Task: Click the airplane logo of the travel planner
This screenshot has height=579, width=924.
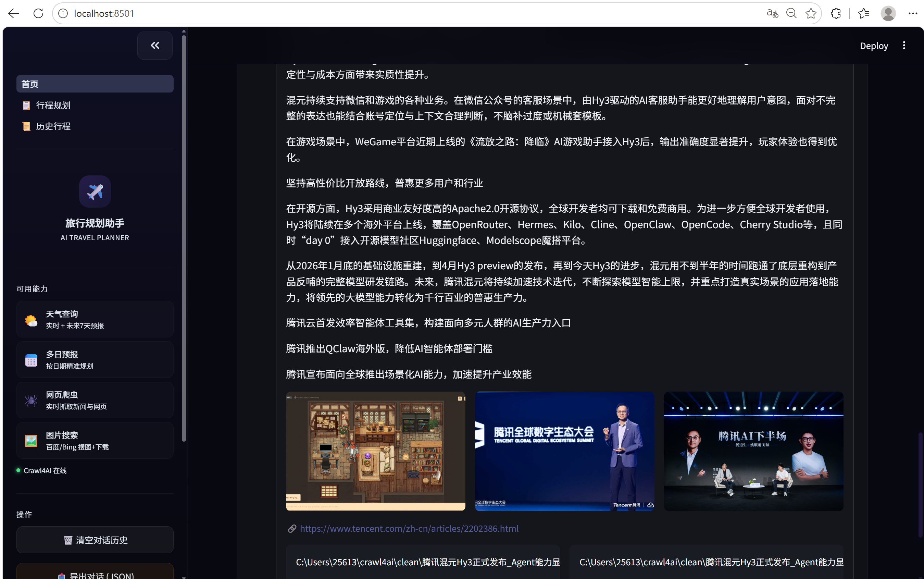Action: coord(95,192)
